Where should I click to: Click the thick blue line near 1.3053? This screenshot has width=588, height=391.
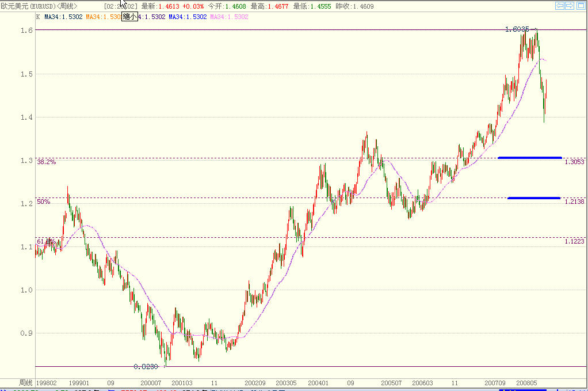click(x=529, y=158)
